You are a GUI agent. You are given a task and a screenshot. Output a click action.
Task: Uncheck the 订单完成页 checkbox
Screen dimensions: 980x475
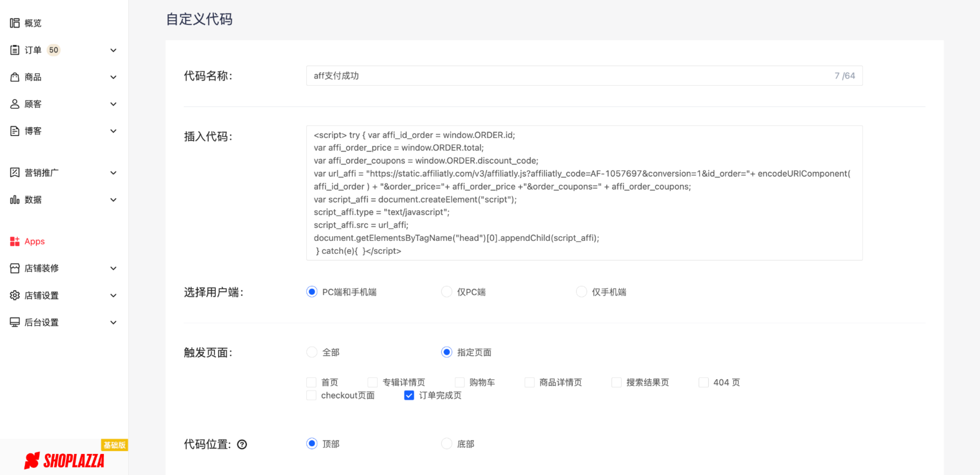[409, 395]
